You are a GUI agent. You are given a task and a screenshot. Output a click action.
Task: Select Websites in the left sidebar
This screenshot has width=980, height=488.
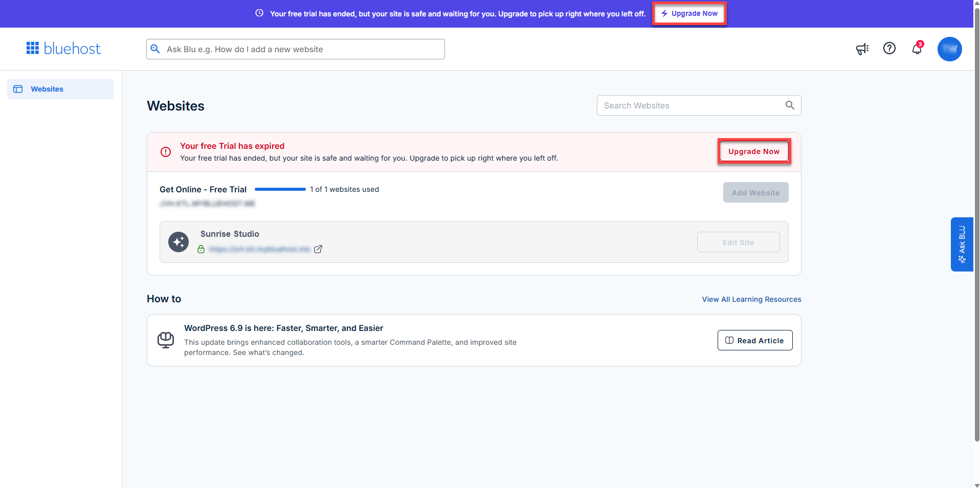pyautogui.click(x=60, y=89)
